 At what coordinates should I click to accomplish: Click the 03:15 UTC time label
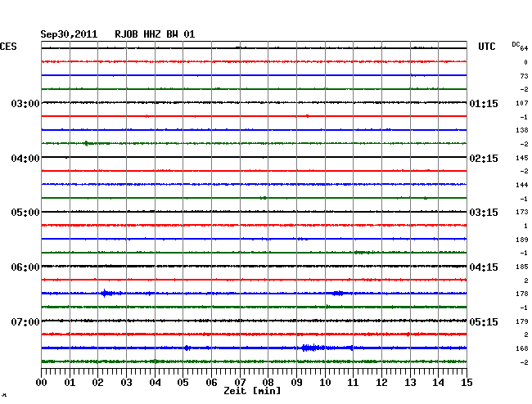[x=484, y=213]
